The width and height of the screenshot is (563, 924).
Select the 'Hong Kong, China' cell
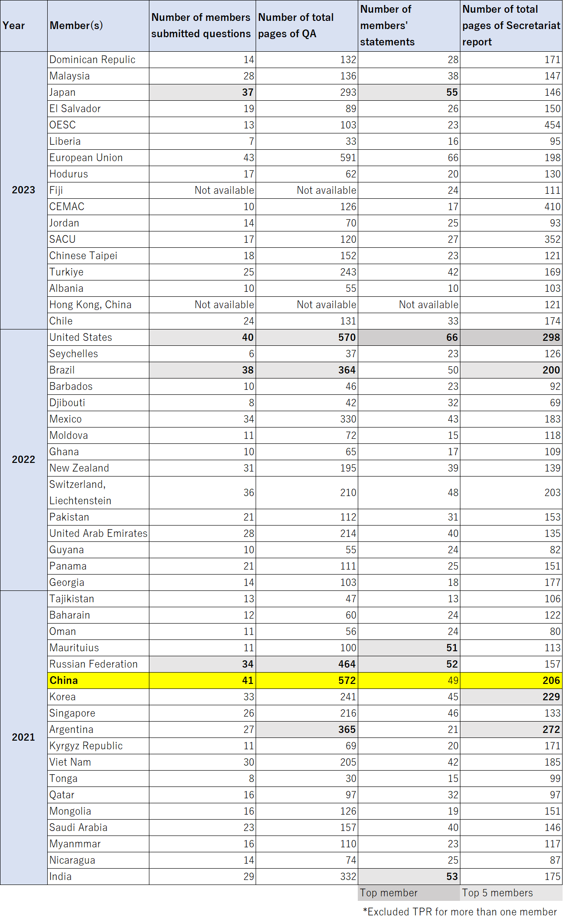click(x=98, y=305)
